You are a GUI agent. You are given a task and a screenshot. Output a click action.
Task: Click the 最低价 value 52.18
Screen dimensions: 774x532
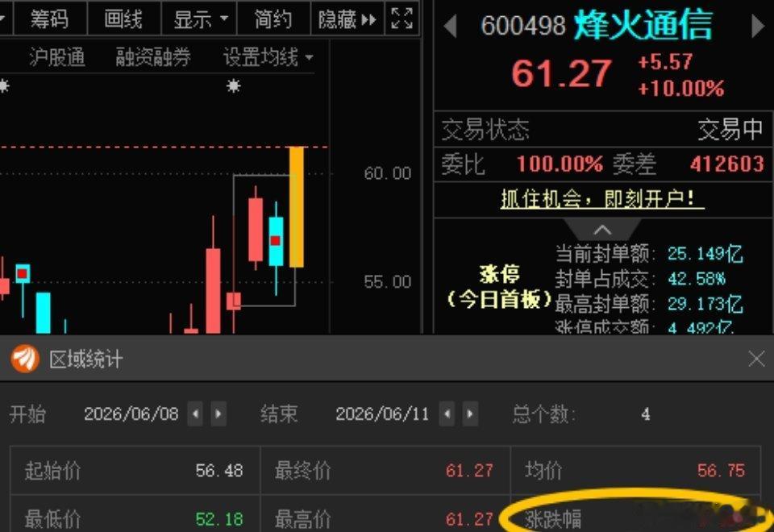pyautogui.click(x=219, y=519)
